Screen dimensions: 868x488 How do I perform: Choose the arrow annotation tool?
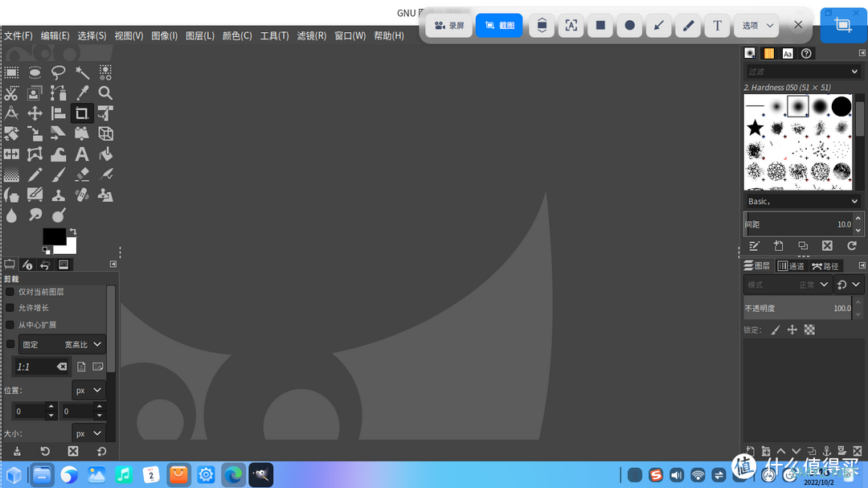coord(659,26)
